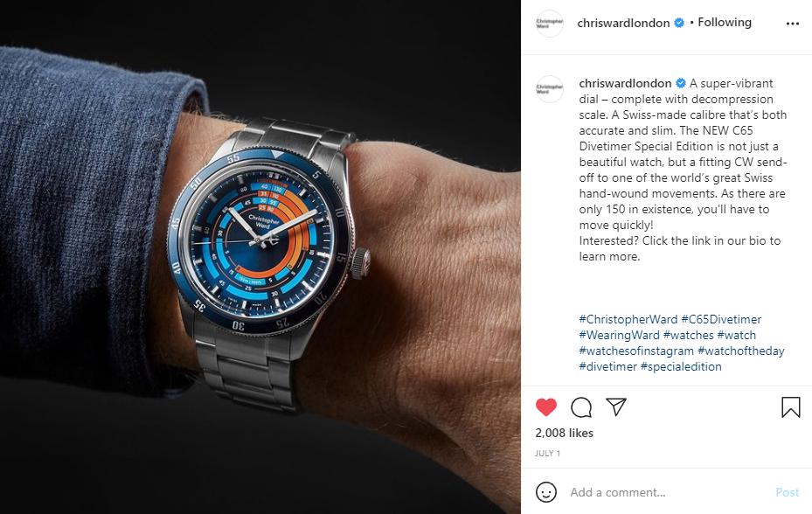Open the #C65Divetimer hashtag
Viewport: 812px width, 514px height.
(721, 319)
